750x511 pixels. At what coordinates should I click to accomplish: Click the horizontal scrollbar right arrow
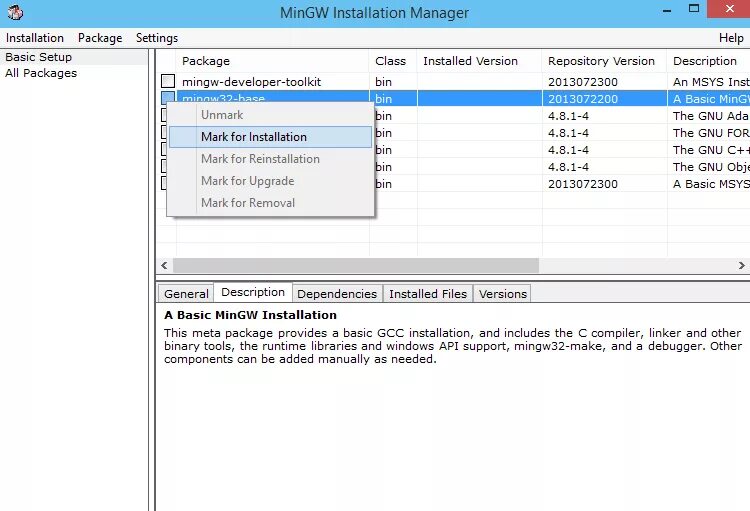coord(741,266)
